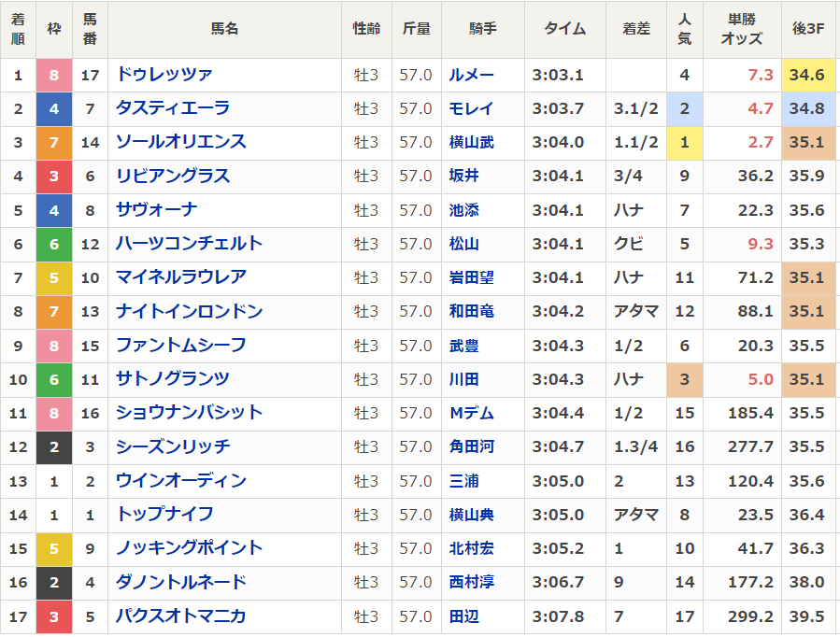The height and width of the screenshot is (637, 840).
Task: Open horse link パクスオトマニカ
Action: click(180, 616)
